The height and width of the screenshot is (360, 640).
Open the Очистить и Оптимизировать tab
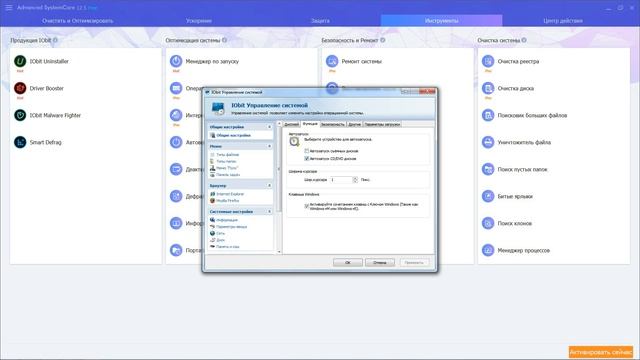[78, 20]
